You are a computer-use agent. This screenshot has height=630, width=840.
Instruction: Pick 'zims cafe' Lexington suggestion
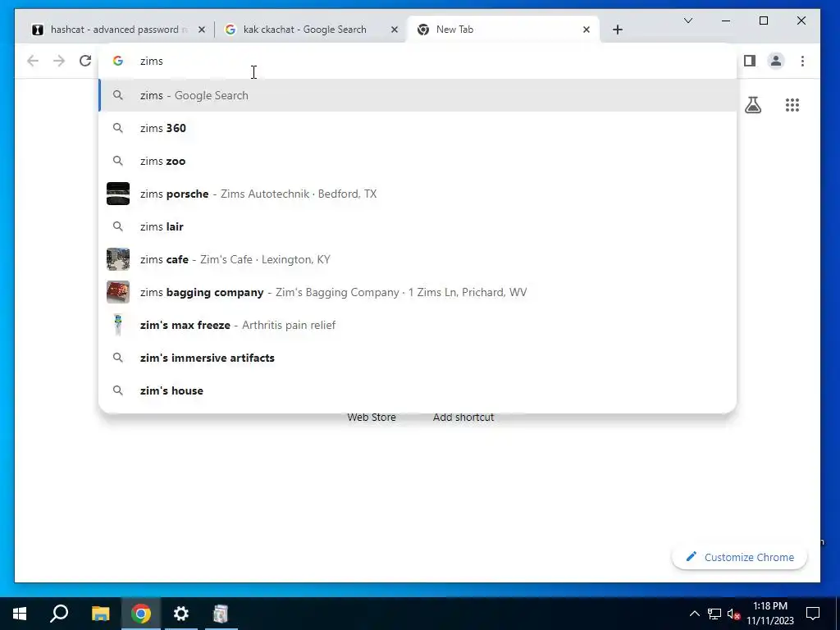click(x=418, y=259)
